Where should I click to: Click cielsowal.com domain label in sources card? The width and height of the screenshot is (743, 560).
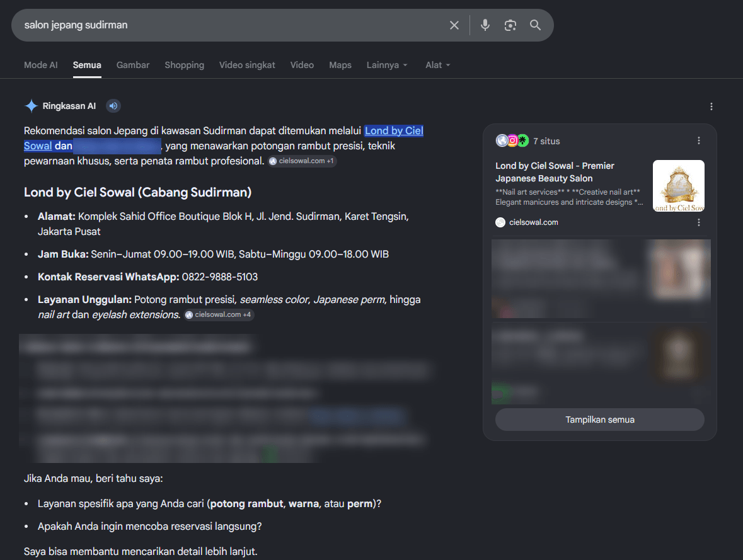(534, 222)
